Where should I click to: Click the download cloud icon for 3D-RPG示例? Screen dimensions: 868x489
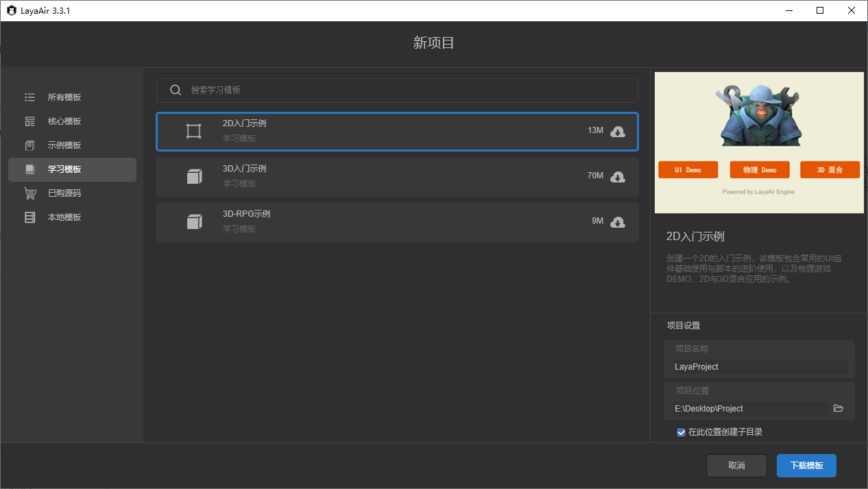click(618, 222)
